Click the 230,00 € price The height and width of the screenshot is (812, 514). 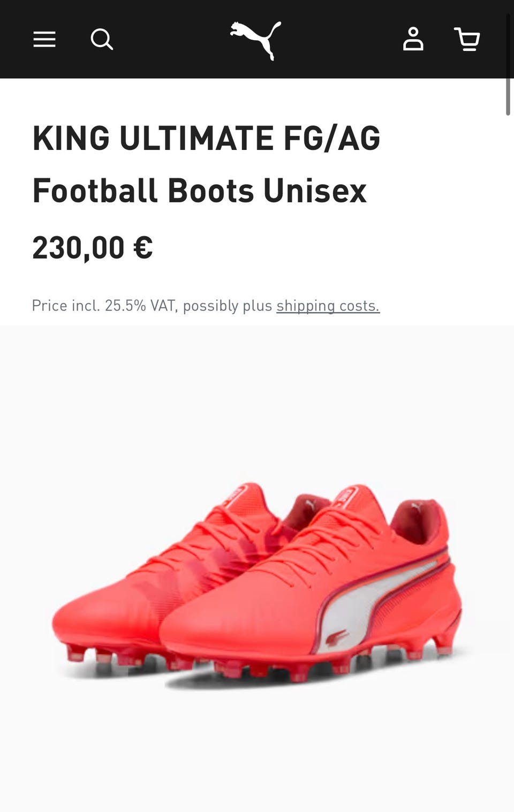(93, 247)
